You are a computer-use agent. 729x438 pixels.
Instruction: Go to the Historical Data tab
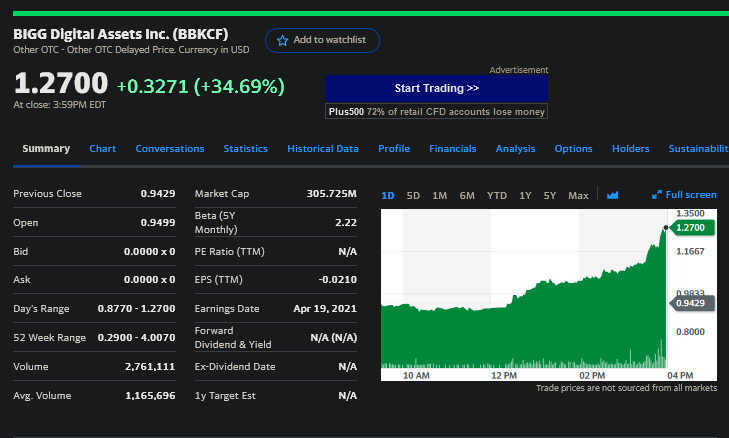click(x=322, y=149)
